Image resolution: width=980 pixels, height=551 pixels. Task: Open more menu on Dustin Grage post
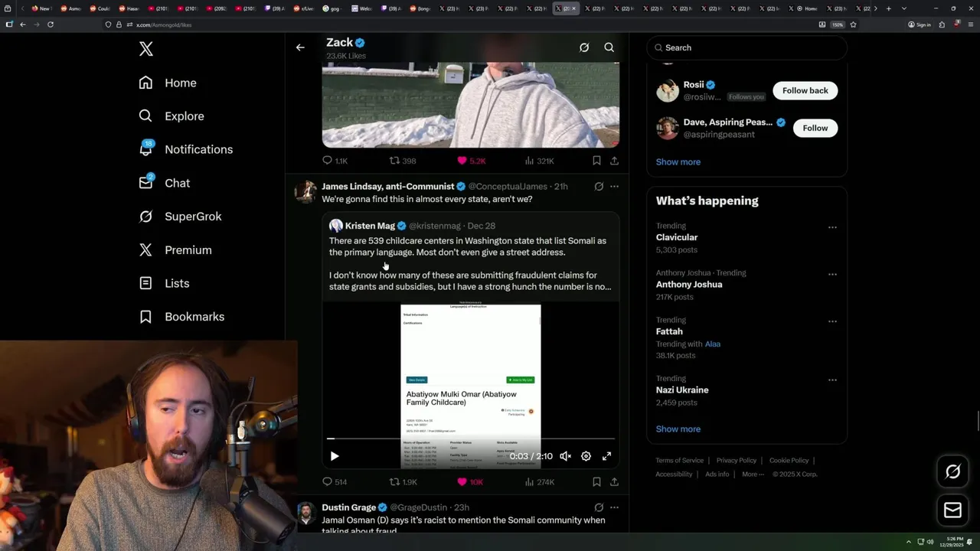click(614, 507)
